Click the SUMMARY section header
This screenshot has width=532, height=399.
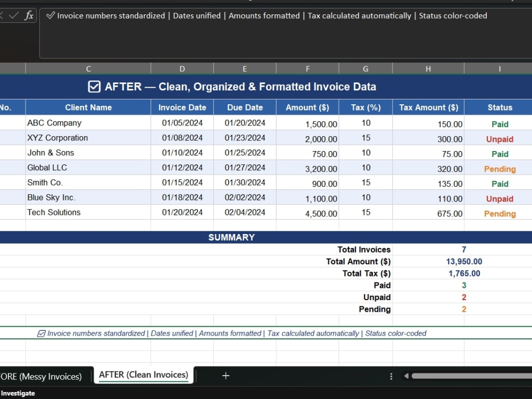[266, 237]
